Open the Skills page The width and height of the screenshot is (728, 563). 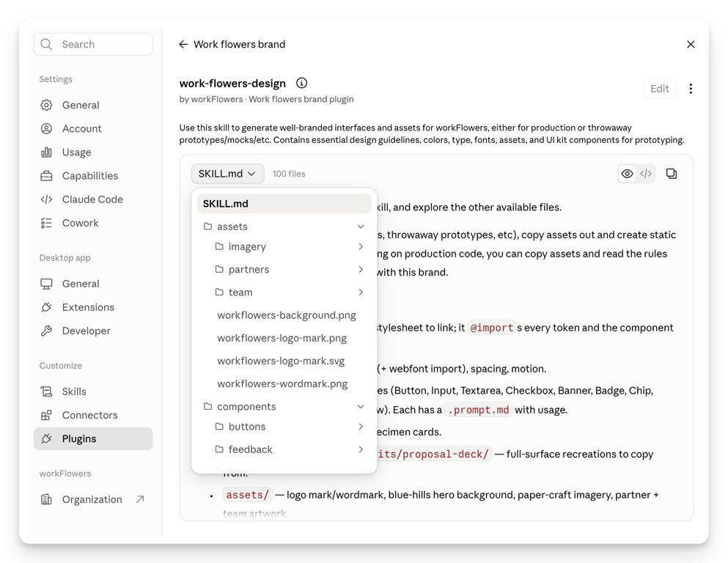point(93,391)
